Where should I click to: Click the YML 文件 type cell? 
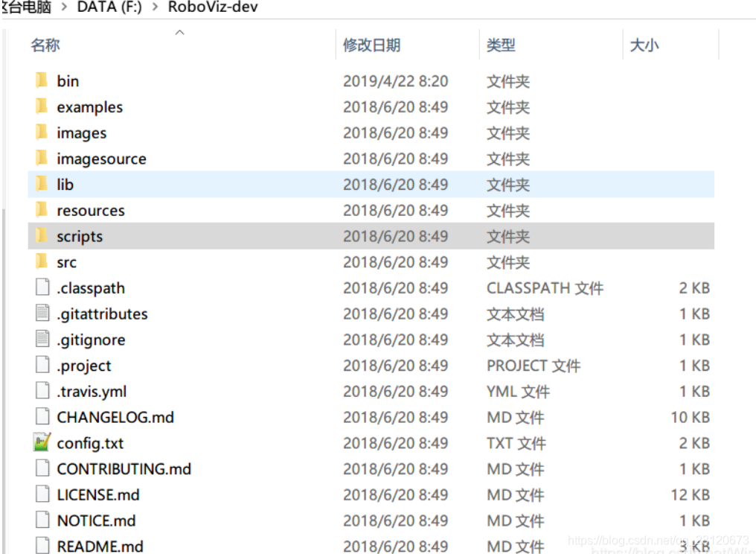[x=518, y=391]
